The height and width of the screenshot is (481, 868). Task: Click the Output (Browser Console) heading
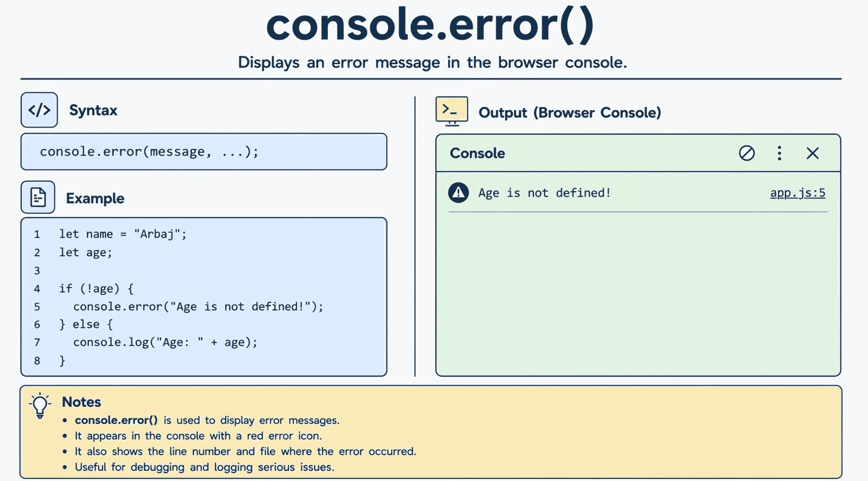pyautogui.click(x=570, y=113)
